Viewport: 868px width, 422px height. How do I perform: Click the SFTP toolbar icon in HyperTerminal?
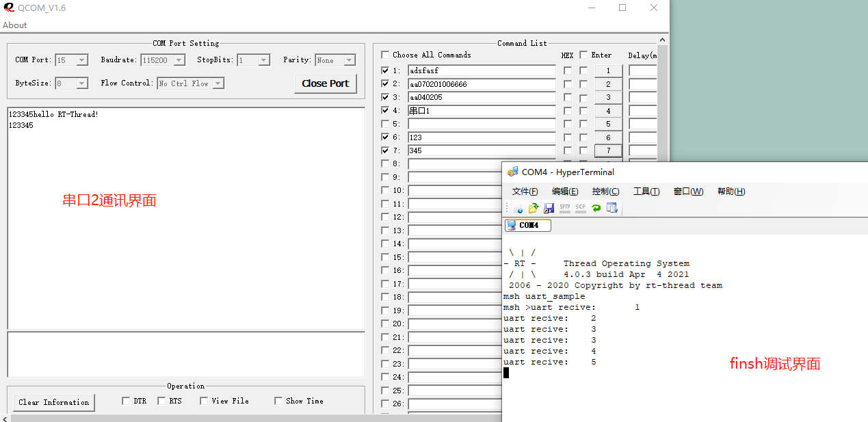(565, 208)
